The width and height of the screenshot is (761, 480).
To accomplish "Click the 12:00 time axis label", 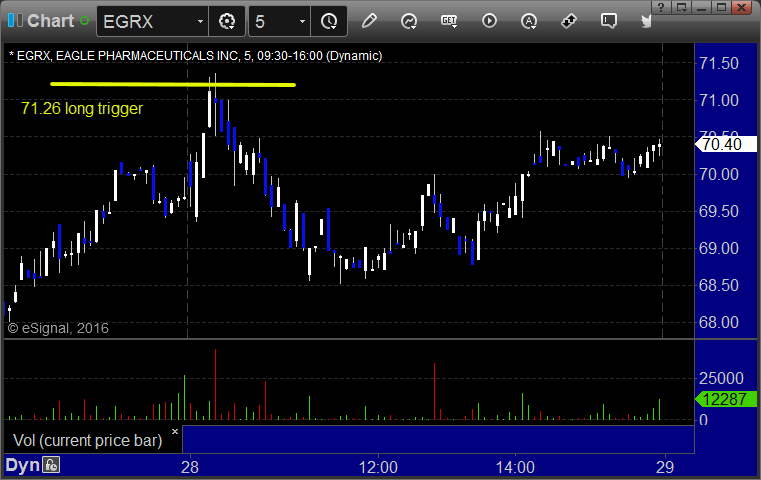I will click(x=378, y=467).
